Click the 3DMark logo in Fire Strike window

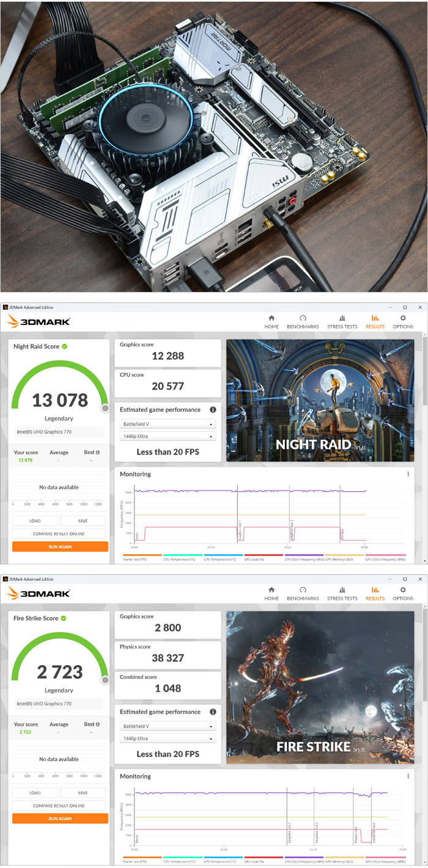[x=39, y=593]
